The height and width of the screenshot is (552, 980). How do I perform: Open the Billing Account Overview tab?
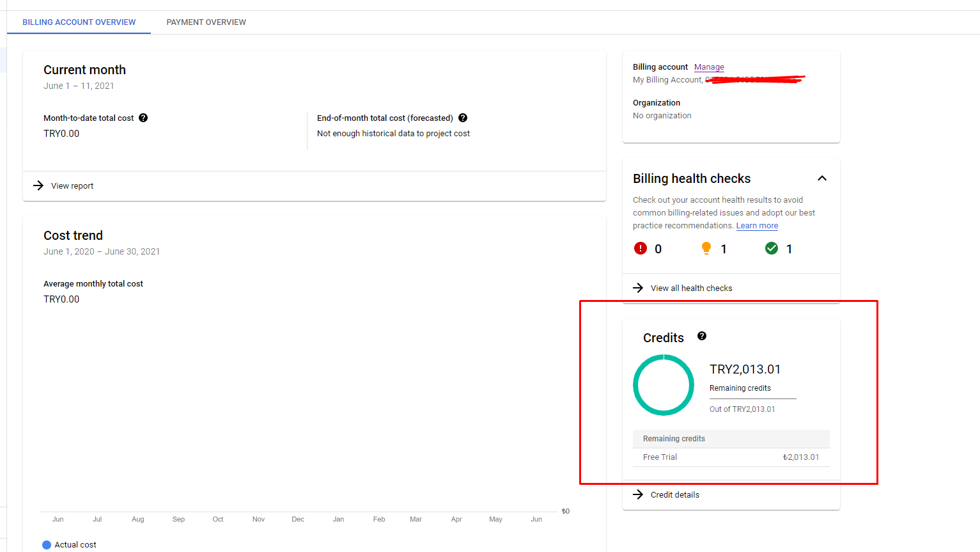(x=79, y=22)
